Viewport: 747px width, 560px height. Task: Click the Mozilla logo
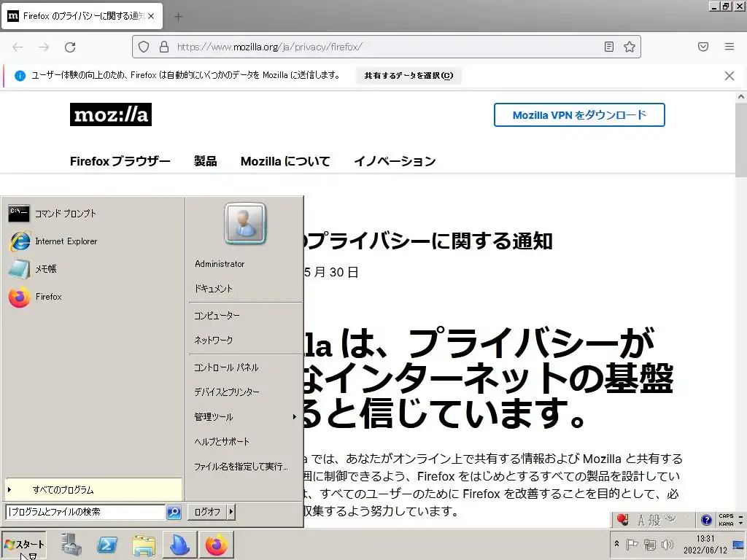(x=111, y=114)
